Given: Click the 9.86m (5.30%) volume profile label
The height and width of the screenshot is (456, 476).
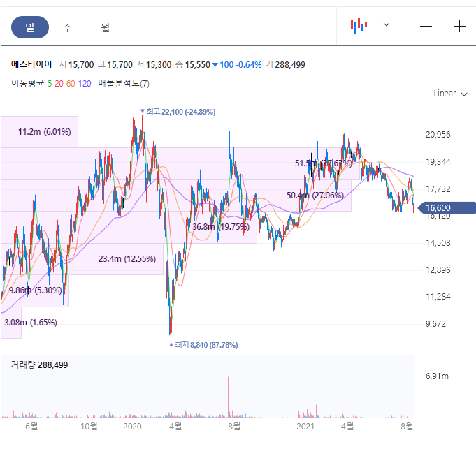Looking at the screenshot, I should pos(35,290).
